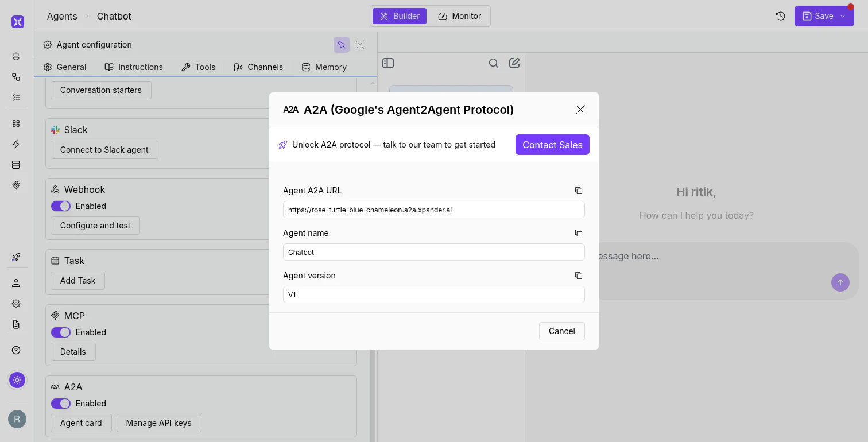Viewport: 868px width, 442px height.
Task: Copy the Agent name value
Action: click(579, 233)
